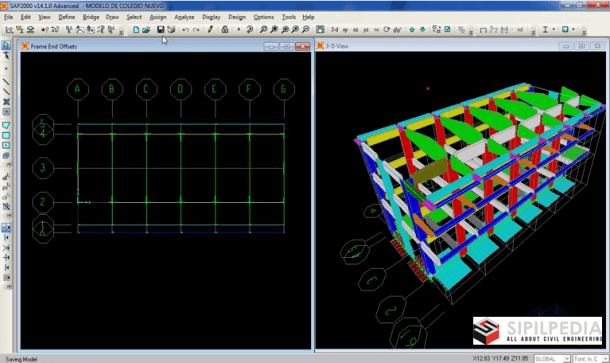Open the Options menu

pos(263,17)
